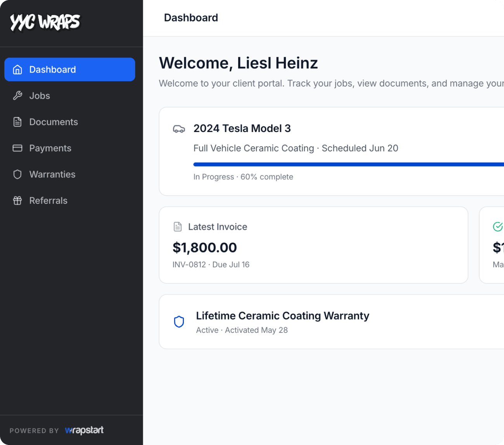This screenshot has height=445, width=504.
Task: Go to the Documents section
Action: [x=70, y=122]
